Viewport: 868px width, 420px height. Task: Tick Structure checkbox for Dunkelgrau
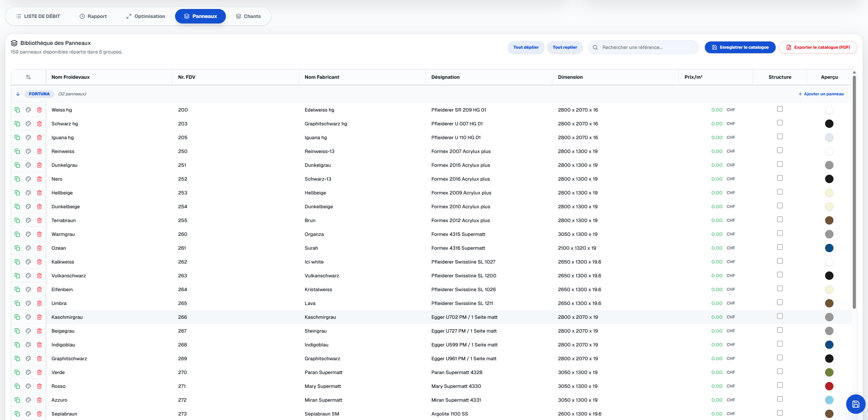point(780,164)
